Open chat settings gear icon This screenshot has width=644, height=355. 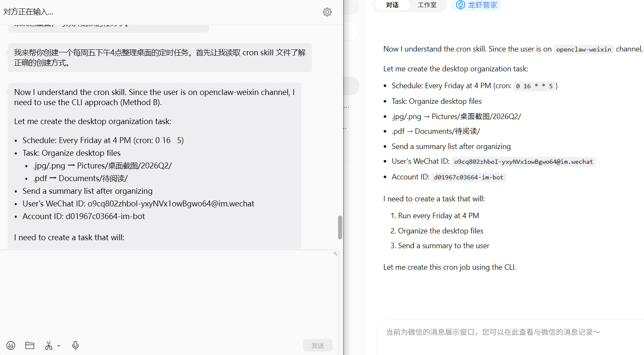(x=327, y=12)
